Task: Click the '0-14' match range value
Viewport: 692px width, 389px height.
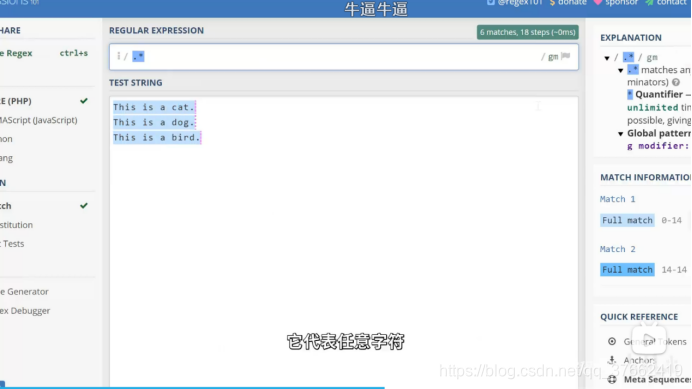Action: coord(671,220)
